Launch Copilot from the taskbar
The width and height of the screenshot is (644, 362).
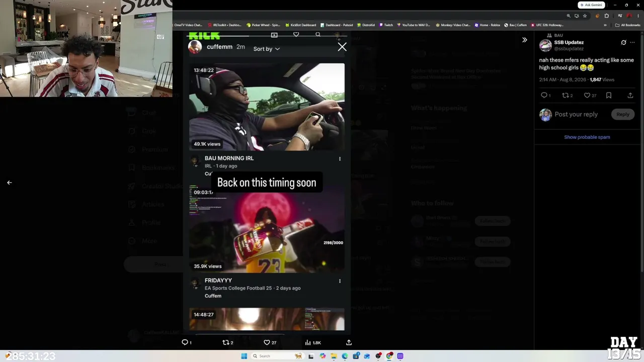[x=322, y=356]
